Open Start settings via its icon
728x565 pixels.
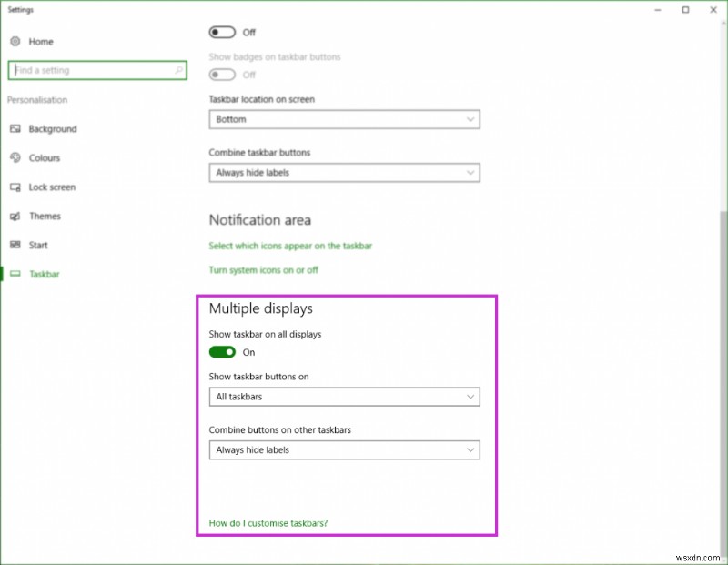coord(15,245)
